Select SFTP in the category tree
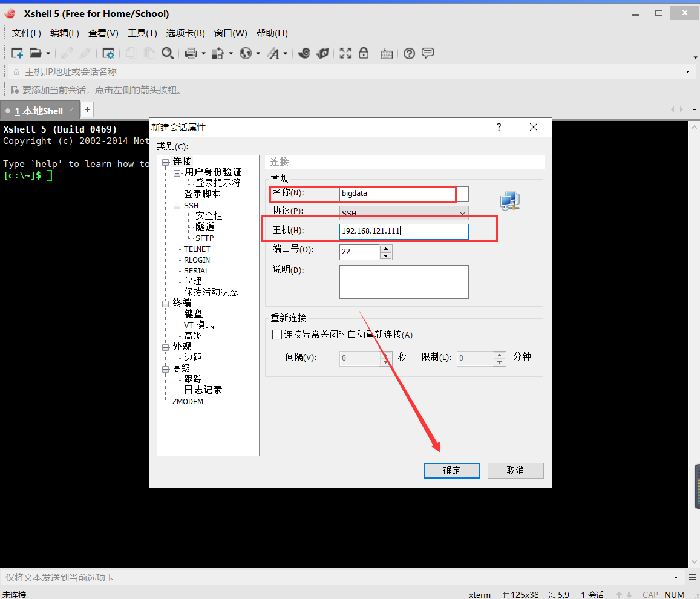 [204, 238]
